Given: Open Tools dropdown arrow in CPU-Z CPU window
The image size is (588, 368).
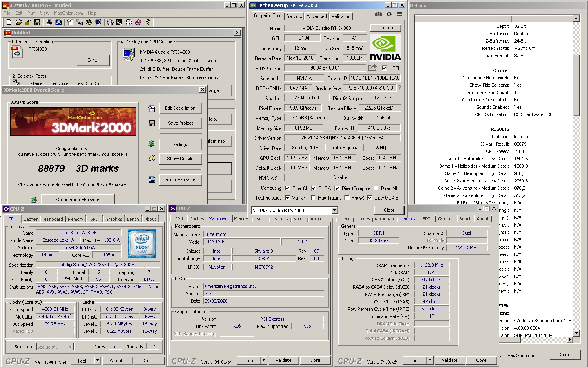Looking at the screenshot, I should pos(97,361).
